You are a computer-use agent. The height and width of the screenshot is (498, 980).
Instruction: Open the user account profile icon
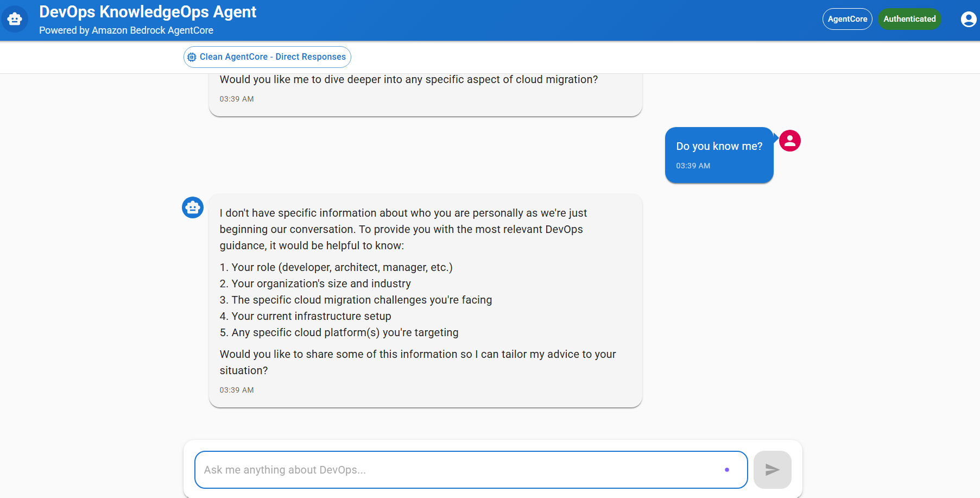pos(968,20)
